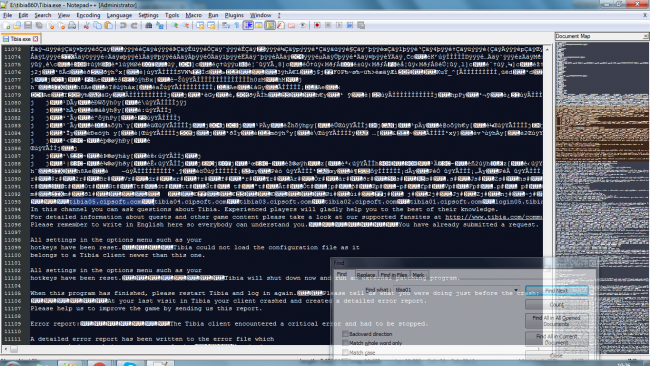The height and width of the screenshot is (366, 650).
Task: Click the Open folder toolbar icon
Action: click(17, 26)
